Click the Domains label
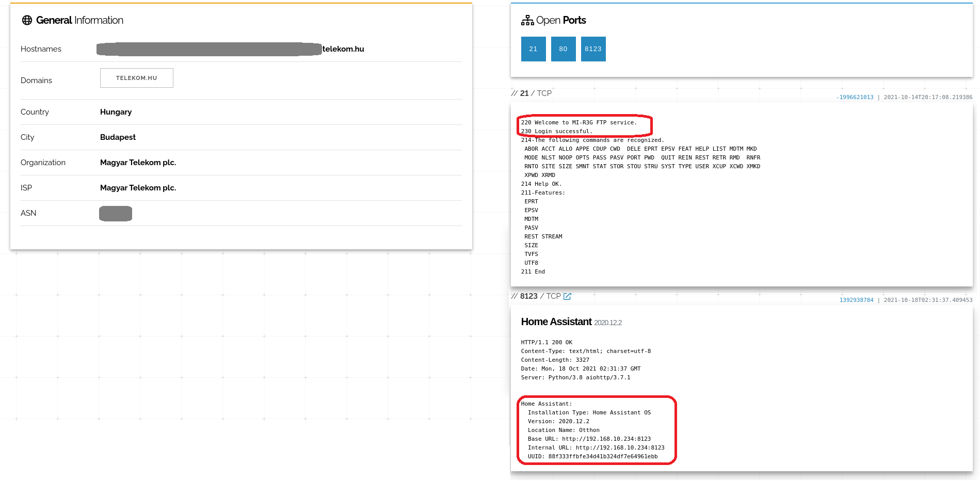This screenshot has height=481, width=980. pos(36,81)
